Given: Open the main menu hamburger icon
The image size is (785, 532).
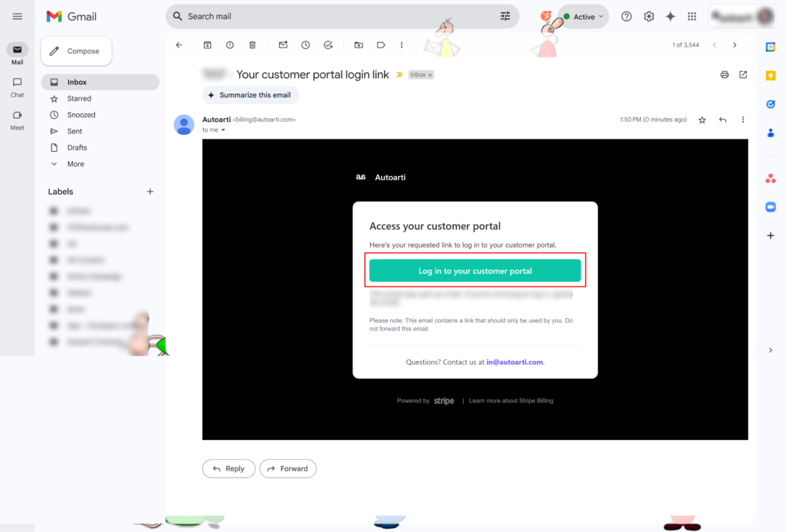Looking at the screenshot, I should (x=17, y=17).
